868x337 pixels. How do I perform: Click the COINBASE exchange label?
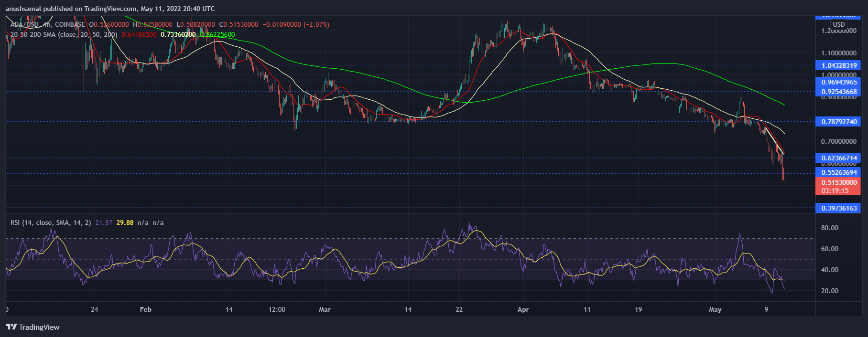tap(70, 24)
